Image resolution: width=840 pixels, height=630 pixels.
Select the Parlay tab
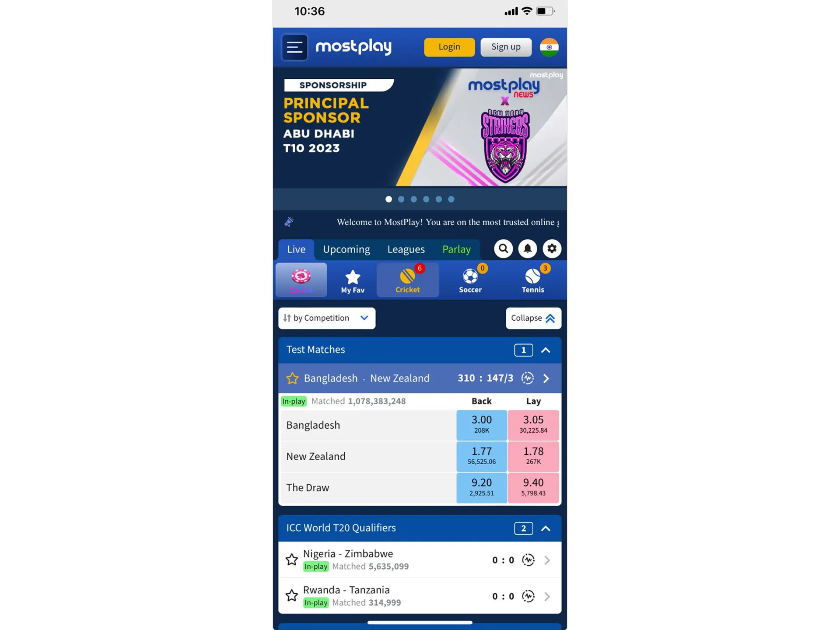(456, 248)
